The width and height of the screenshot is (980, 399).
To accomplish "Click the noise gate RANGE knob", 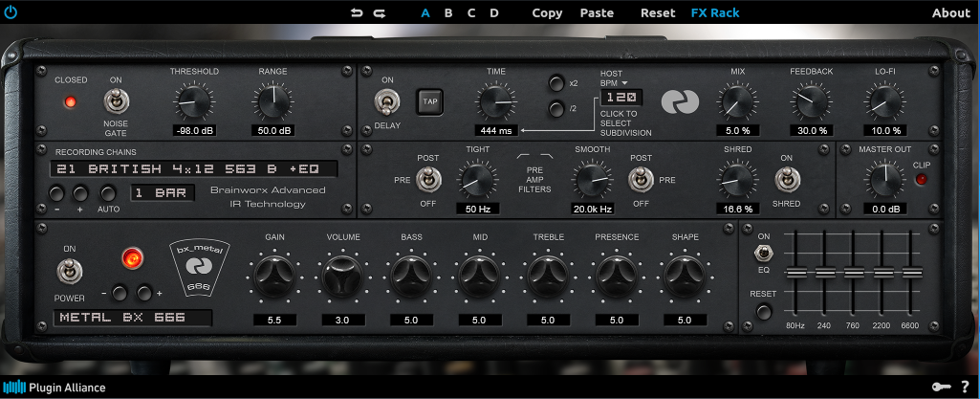I will 272,101.
